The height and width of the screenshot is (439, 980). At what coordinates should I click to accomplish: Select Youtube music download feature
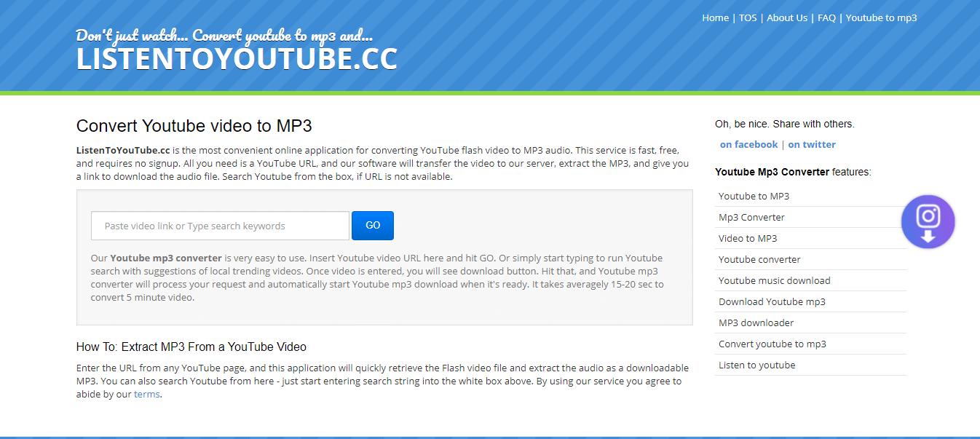(x=774, y=280)
